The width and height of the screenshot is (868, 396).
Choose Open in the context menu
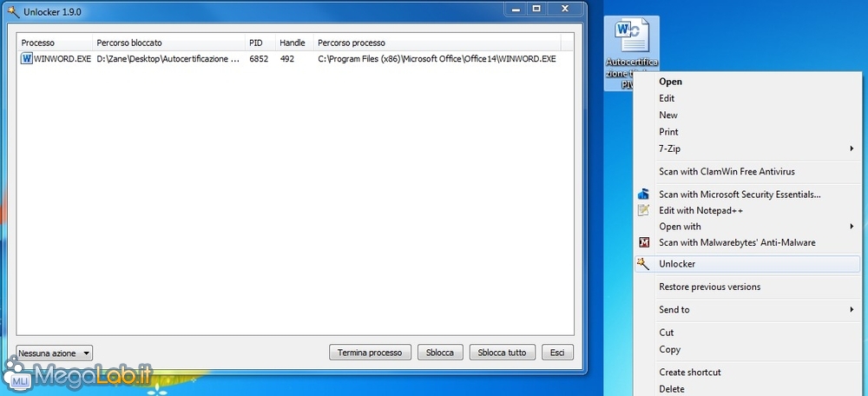[x=670, y=82]
